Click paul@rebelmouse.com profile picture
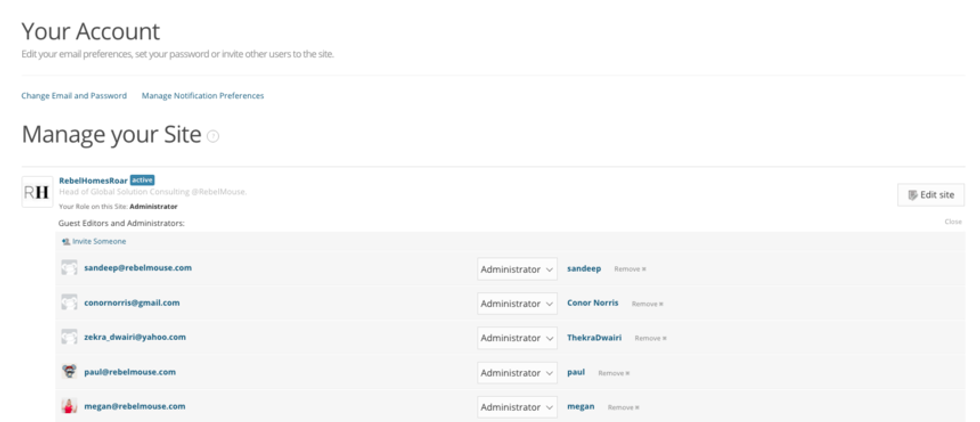 point(69,372)
